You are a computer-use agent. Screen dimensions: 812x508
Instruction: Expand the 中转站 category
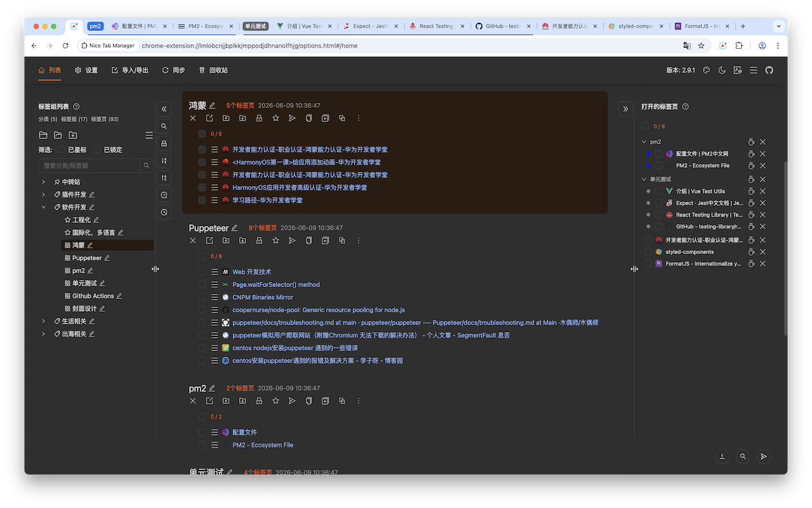(x=44, y=182)
